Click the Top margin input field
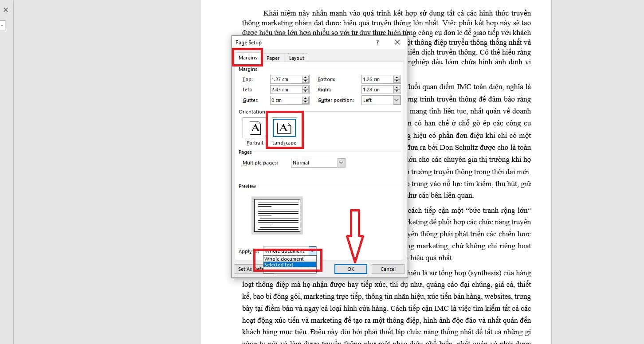This screenshot has width=644, height=344. [x=286, y=79]
